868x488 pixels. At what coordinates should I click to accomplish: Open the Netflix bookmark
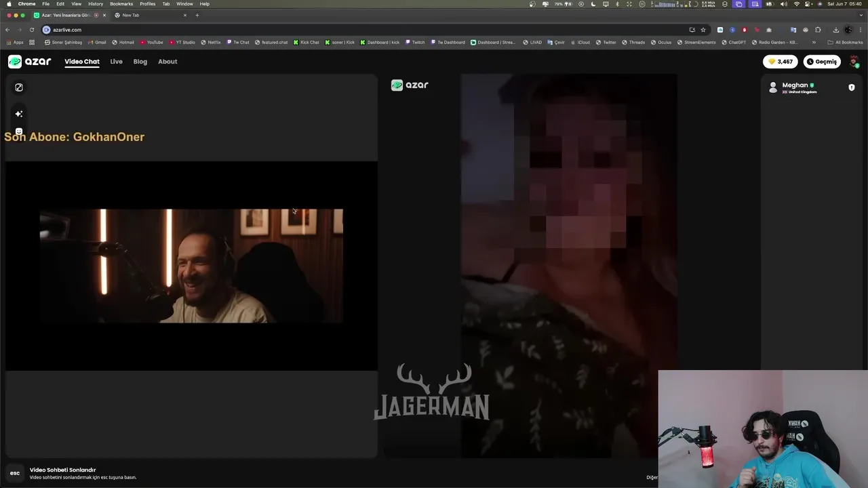[211, 42]
